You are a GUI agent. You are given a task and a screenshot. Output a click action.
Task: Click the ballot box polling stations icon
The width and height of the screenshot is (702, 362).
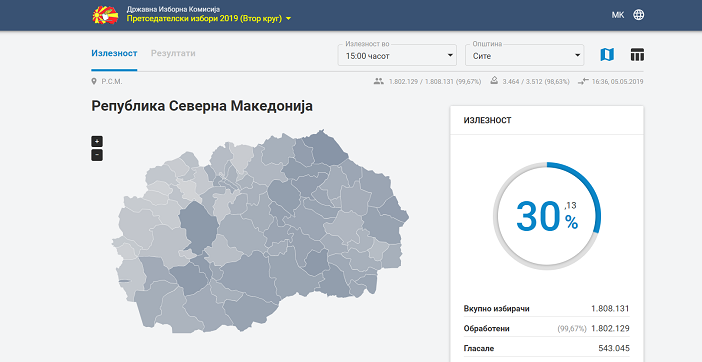pyautogui.click(x=495, y=81)
